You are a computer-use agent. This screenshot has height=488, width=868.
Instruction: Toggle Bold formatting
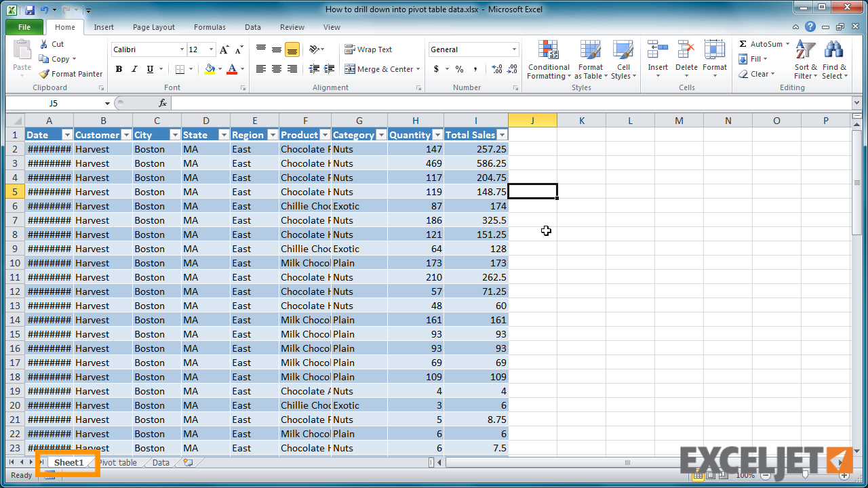click(119, 69)
